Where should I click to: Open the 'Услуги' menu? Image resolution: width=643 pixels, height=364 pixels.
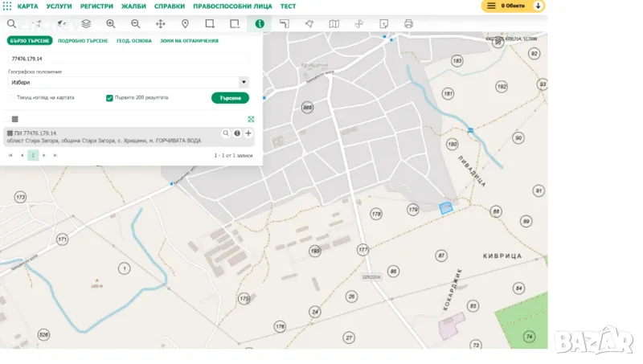59,6
